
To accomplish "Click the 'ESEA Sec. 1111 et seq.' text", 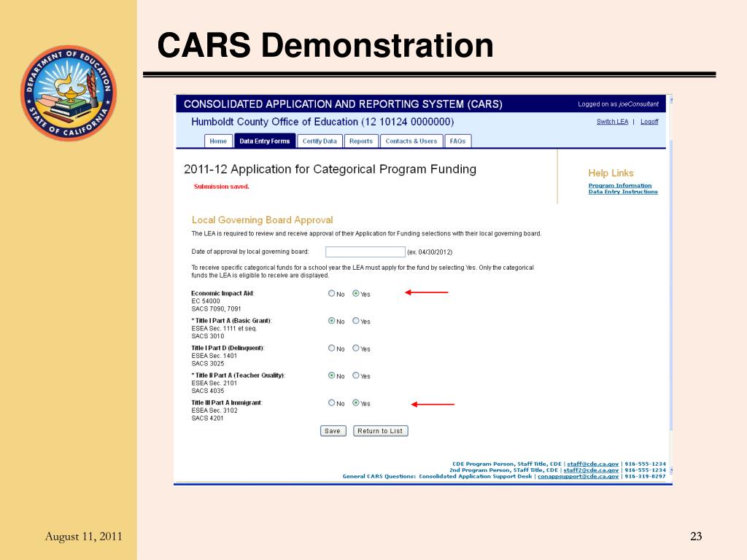I will pyautogui.click(x=224, y=329).
